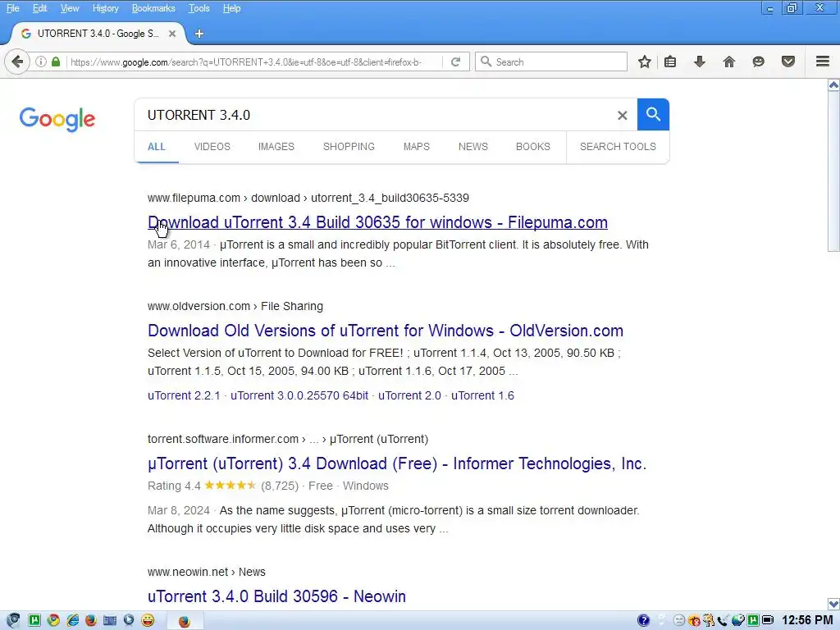Screen dimensions: 840x630
Task: Open the Downloads arrow icon
Action: click(700, 62)
